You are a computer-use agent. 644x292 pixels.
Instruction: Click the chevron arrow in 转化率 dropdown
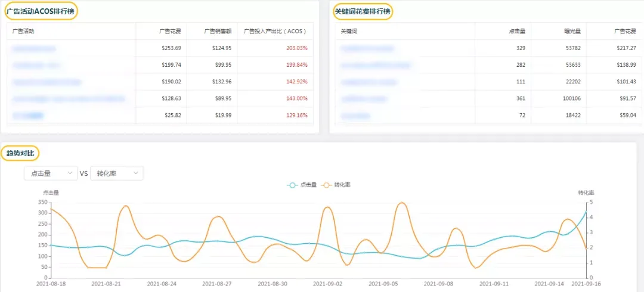pos(136,173)
